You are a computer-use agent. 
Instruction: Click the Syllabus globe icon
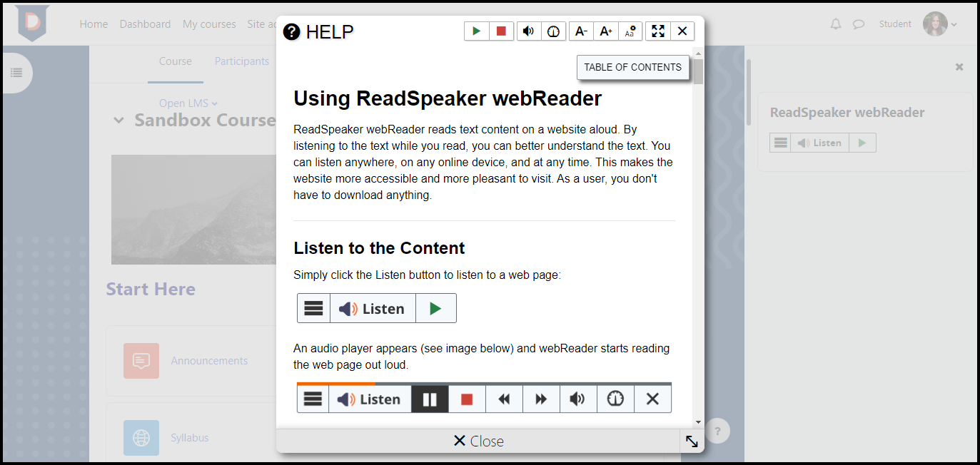(x=141, y=438)
